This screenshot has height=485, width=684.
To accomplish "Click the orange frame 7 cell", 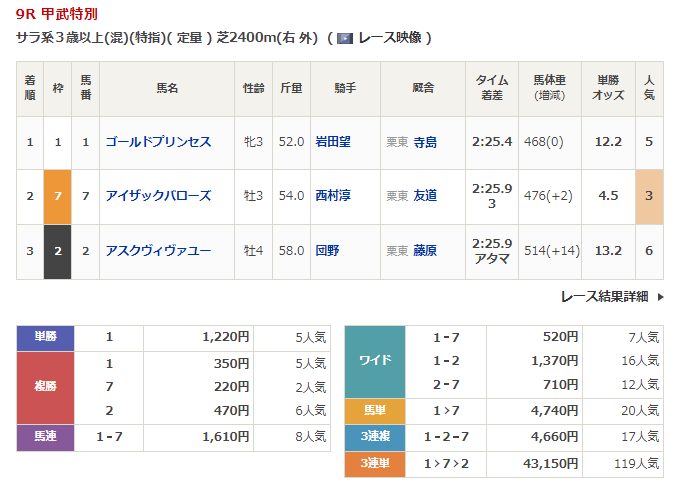I will 58,196.
